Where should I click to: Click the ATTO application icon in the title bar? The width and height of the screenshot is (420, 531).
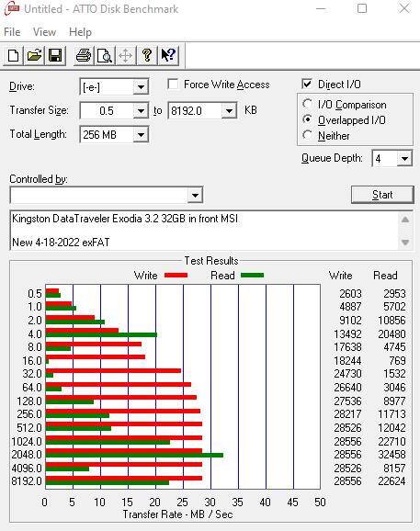(x=12, y=9)
